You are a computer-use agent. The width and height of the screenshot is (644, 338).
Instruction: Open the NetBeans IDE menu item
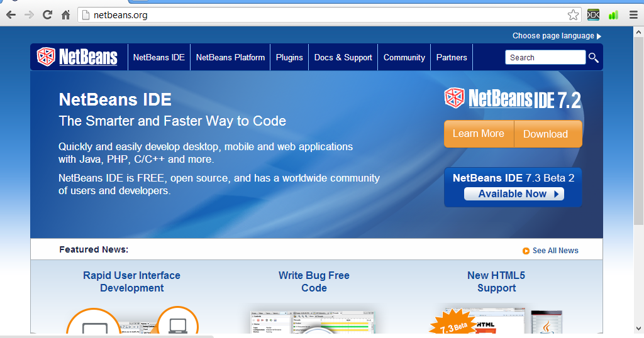(x=159, y=57)
